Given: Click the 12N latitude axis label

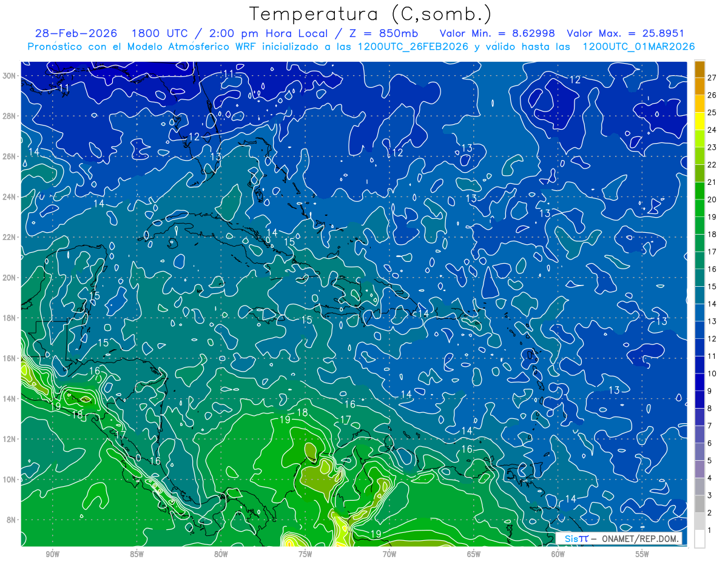Looking at the screenshot, I should coord(10,439).
